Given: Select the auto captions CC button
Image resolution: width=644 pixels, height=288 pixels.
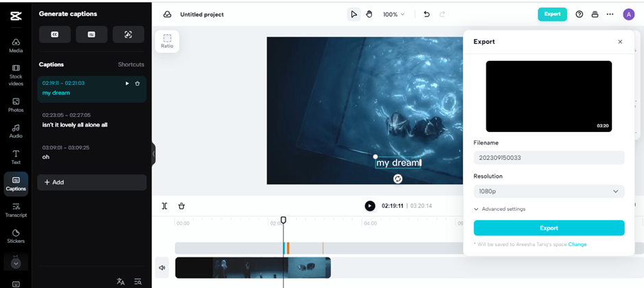Looking at the screenshot, I should pos(55,35).
